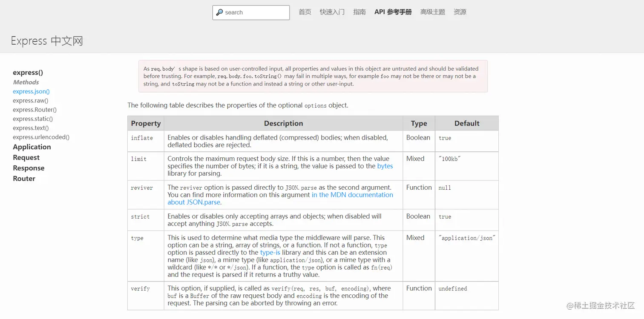Click the undefined default value
This screenshot has height=319, width=644.
(453, 288)
